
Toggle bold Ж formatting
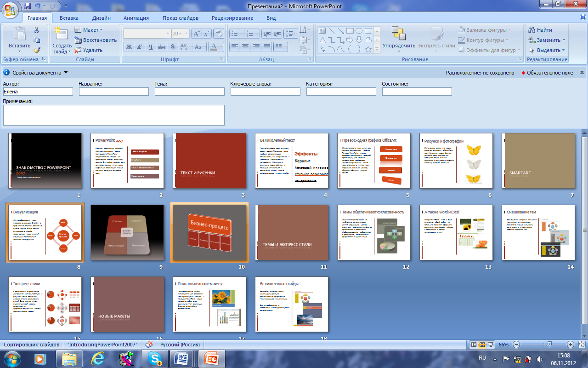pos(129,47)
